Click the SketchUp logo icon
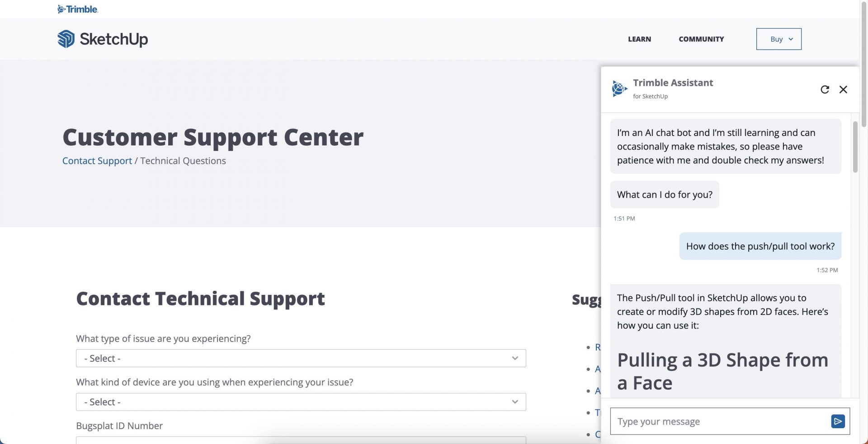 pos(66,39)
